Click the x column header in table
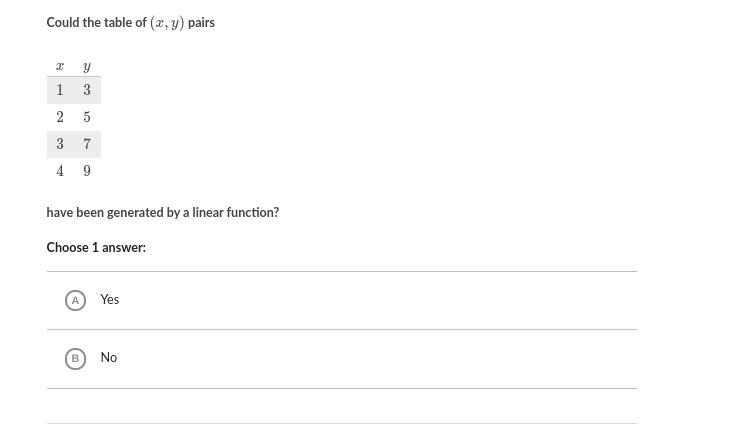731x433 pixels. tap(60, 67)
